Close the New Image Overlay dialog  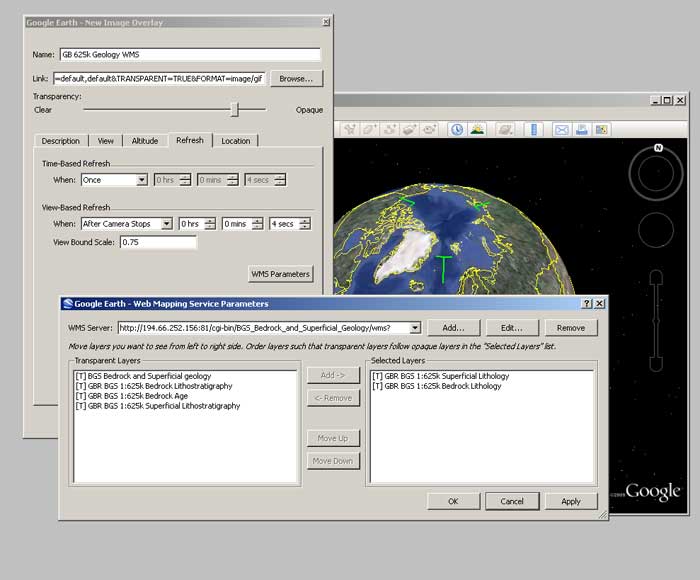click(326, 22)
